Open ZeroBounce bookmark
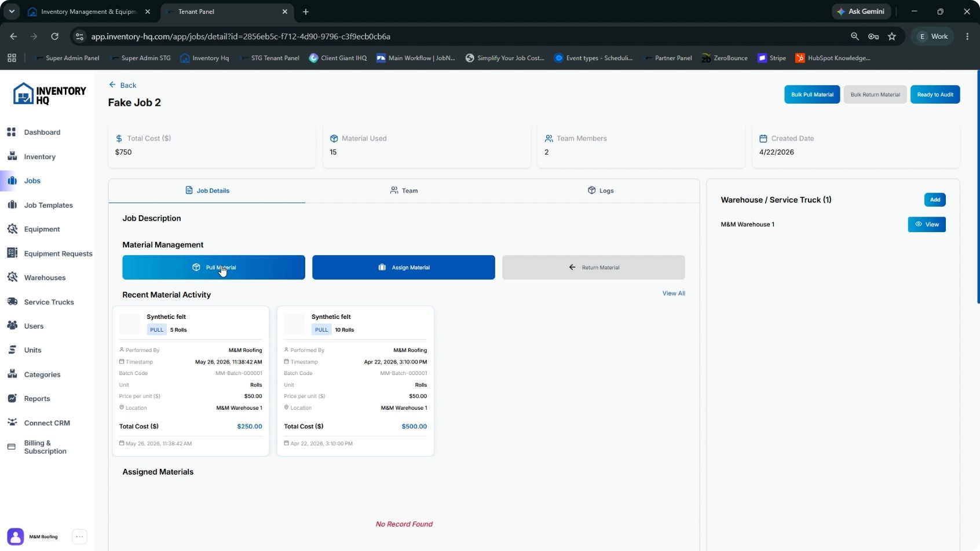Screen dimensions: 980x551 click(725, 58)
